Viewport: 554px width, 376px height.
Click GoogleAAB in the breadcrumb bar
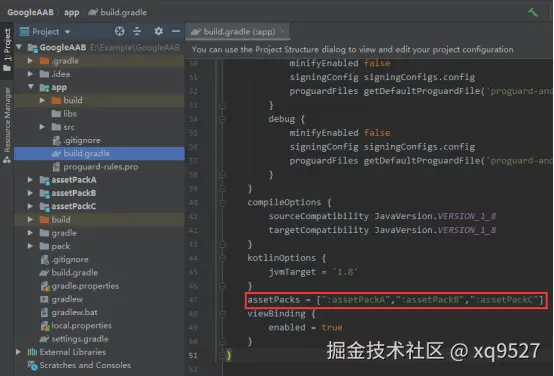30,12
